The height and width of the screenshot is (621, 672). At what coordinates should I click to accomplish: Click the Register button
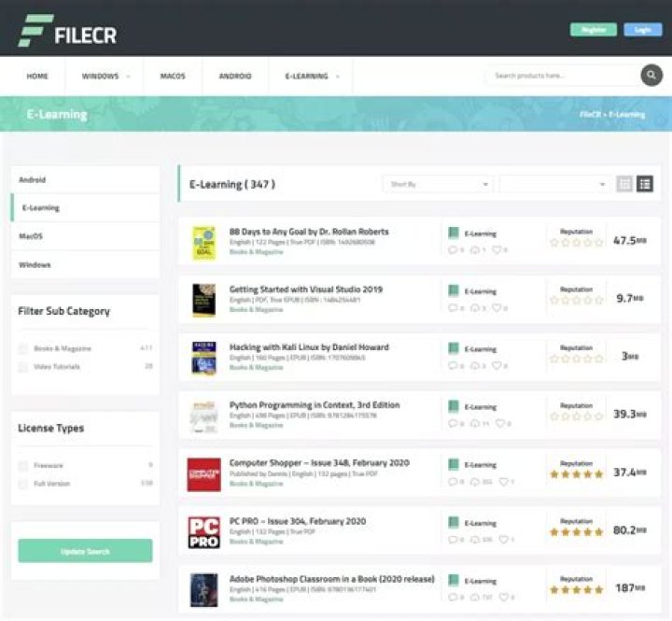pos(594,30)
